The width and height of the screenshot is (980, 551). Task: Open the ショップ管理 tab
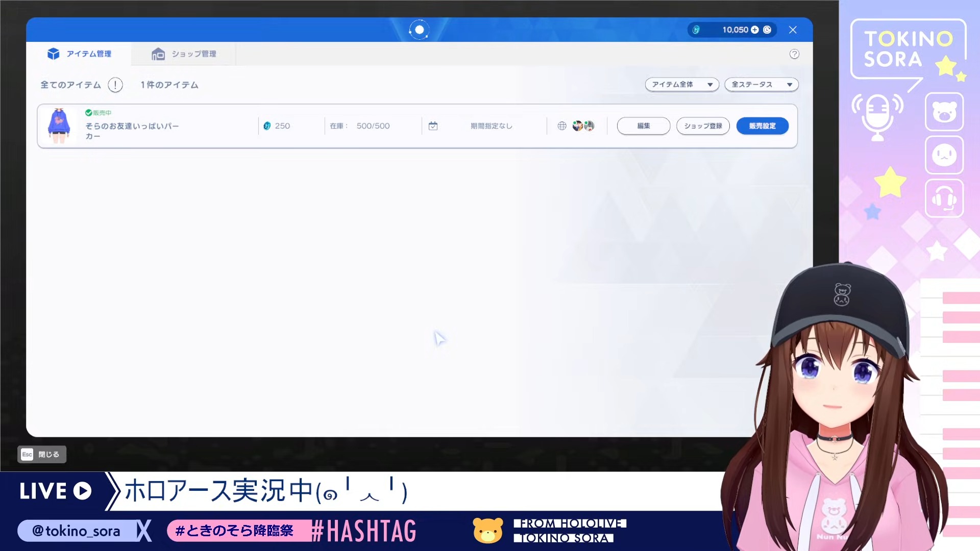(x=184, y=54)
